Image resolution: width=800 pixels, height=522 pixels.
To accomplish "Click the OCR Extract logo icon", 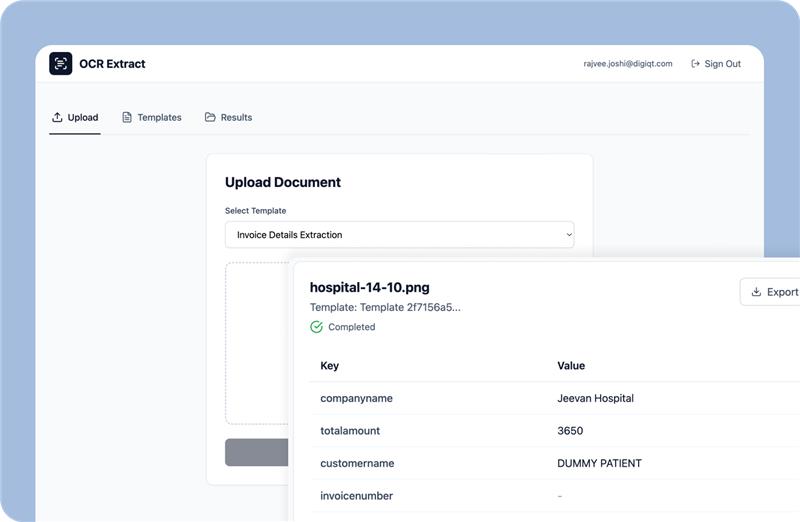I will click(61, 64).
